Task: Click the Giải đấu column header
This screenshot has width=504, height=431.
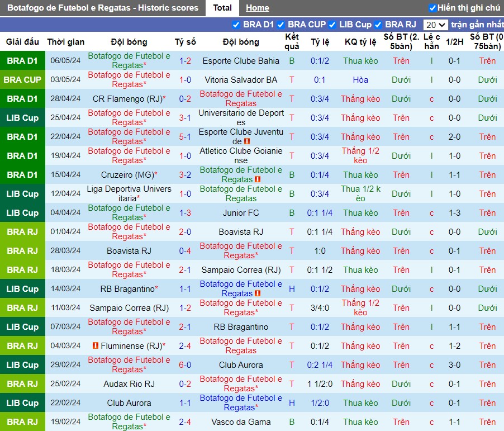Action: coord(22,42)
